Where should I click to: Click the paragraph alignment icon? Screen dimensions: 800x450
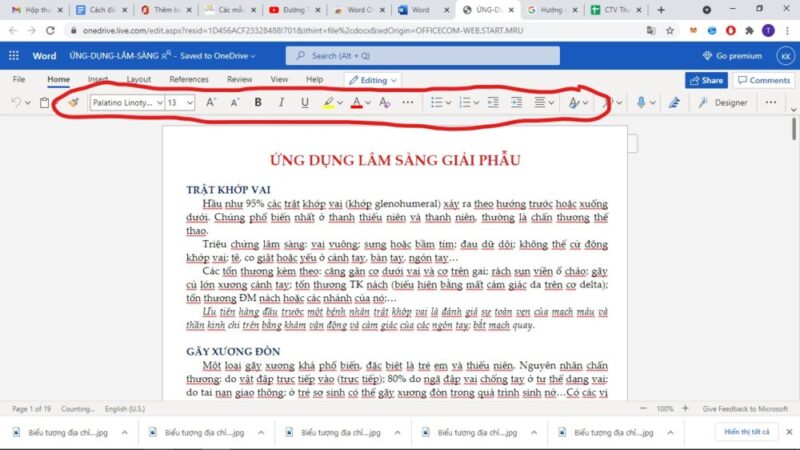pos(540,103)
